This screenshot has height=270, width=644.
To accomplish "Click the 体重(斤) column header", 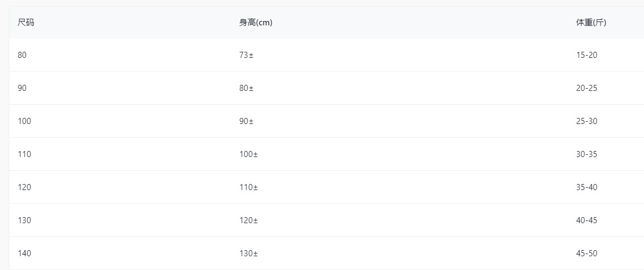I will (x=591, y=23).
